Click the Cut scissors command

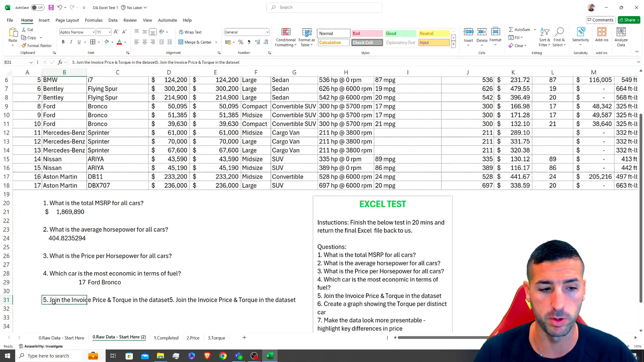28,29
